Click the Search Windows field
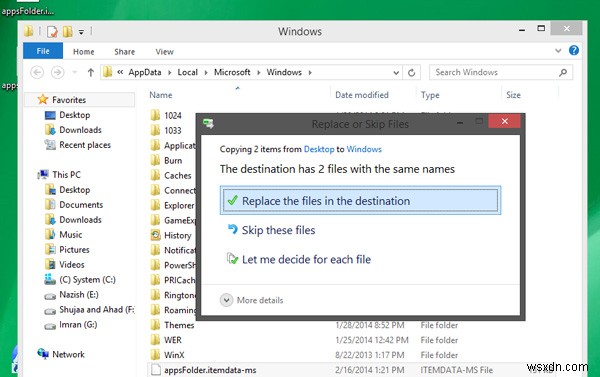This screenshot has width=600, height=377. [x=501, y=72]
